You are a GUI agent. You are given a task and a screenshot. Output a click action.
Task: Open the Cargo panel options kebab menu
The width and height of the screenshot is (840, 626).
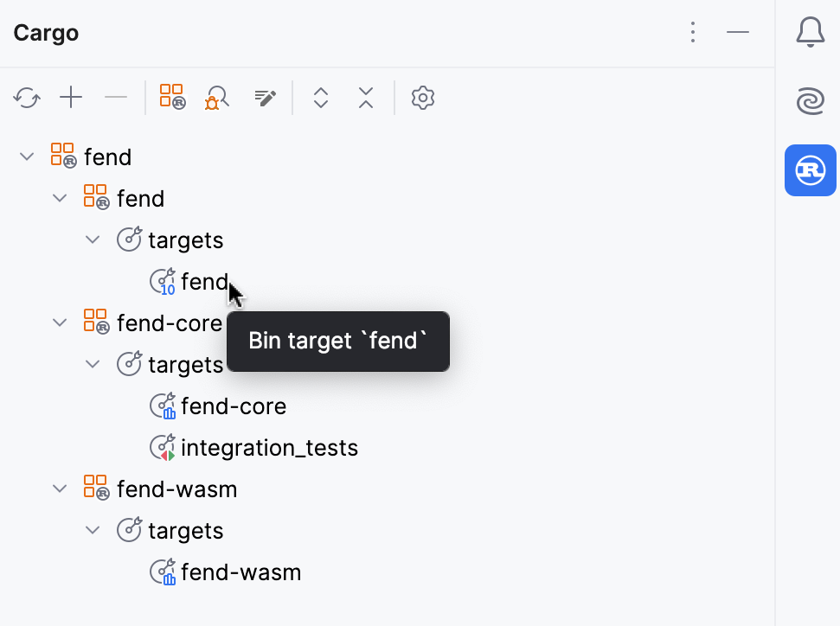[693, 32]
